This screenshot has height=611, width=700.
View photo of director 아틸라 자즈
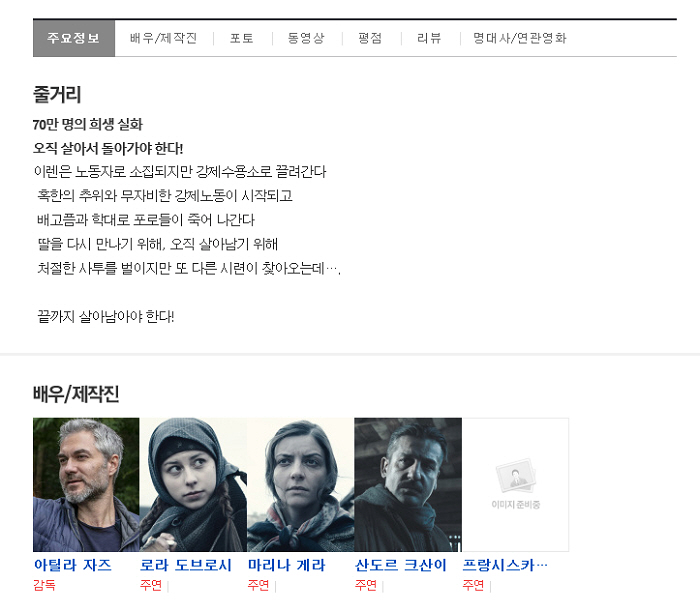86,485
